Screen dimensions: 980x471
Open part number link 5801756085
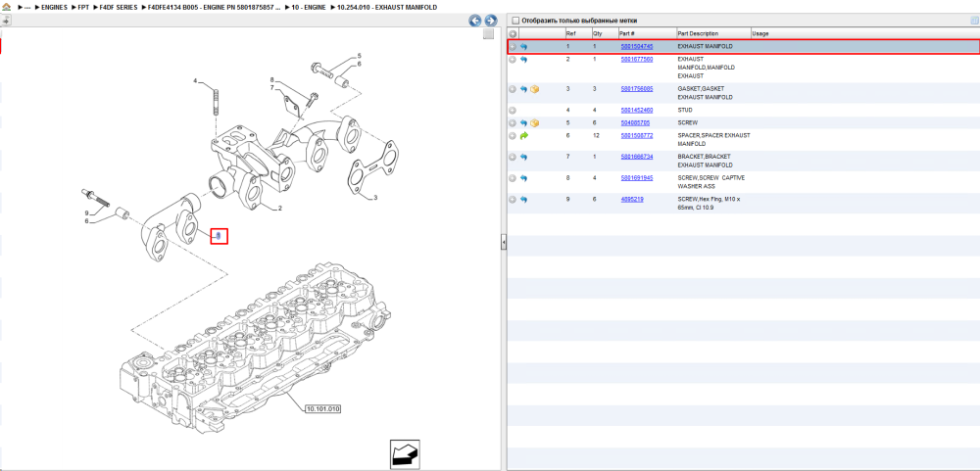[x=636, y=89]
